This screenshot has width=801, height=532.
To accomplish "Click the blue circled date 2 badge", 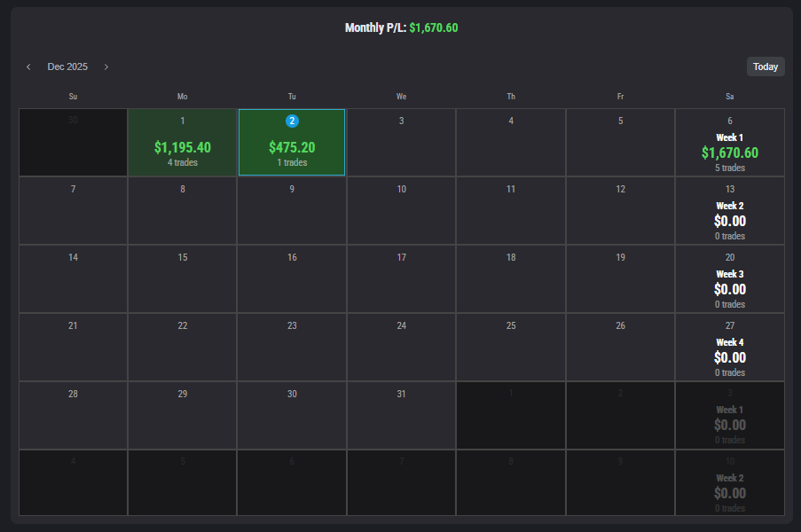I will point(292,121).
